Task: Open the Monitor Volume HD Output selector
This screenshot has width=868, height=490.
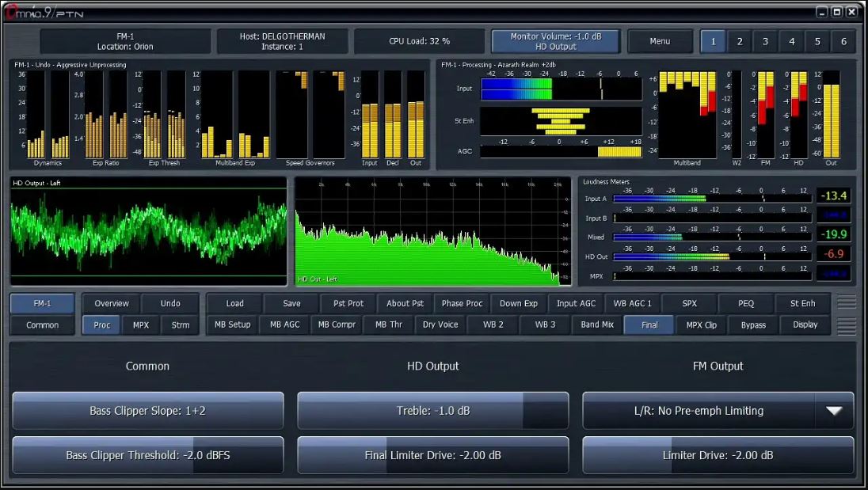Action: [554, 42]
